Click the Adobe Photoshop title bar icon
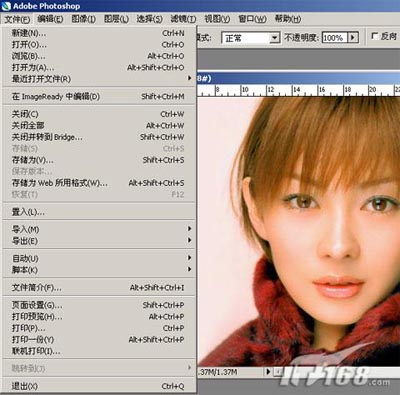This screenshot has height=395, width=400. (x=6, y=6)
